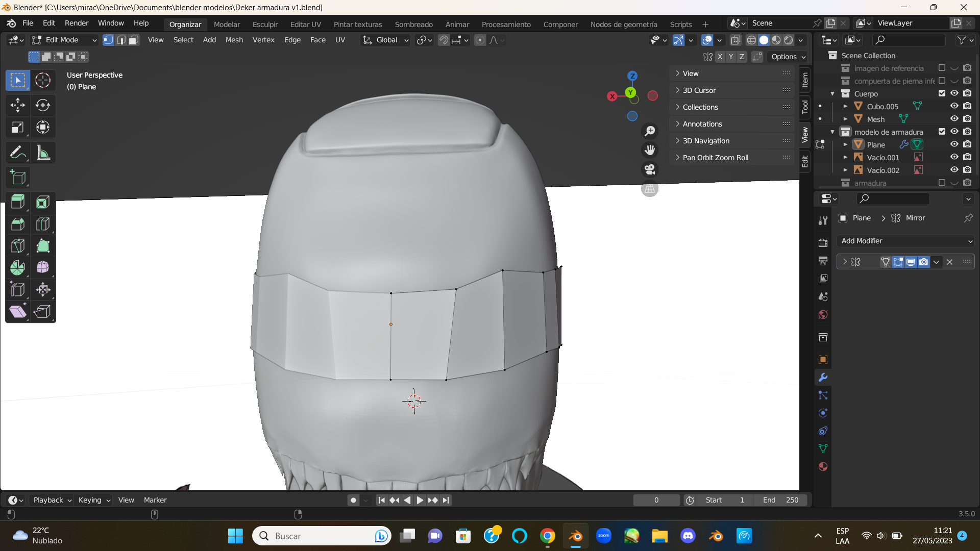Viewport: 980px width, 551px height.
Task: Activate the Knife tool
Action: tap(17, 246)
